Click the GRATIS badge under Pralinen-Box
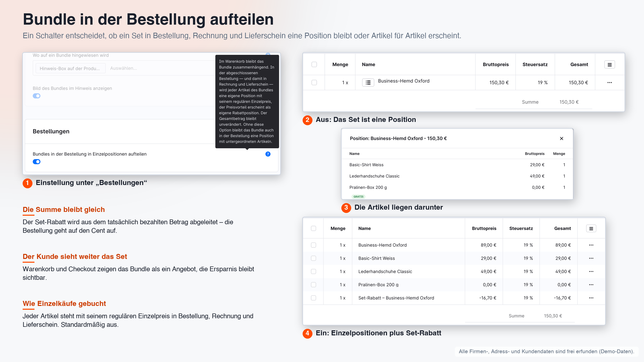644x362 pixels. pyautogui.click(x=358, y=197)
